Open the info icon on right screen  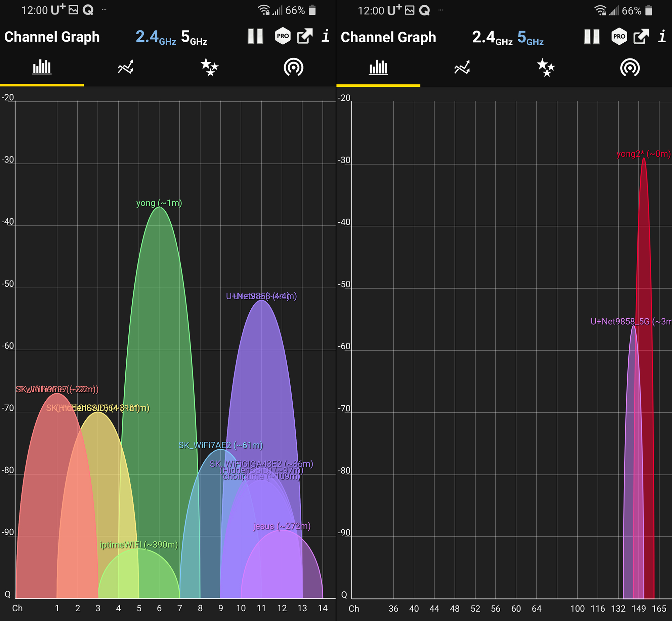tap(662, 36)
